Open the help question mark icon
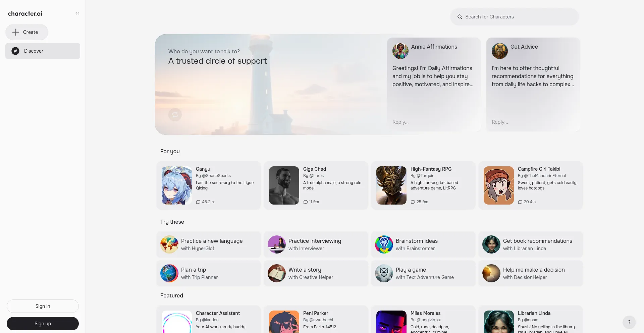 [629, 322]
